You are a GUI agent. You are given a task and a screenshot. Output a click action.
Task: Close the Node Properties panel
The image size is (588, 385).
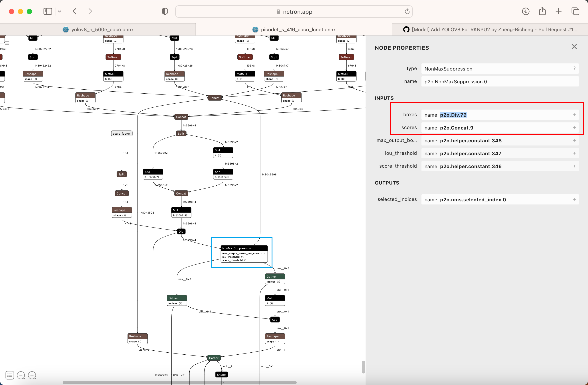[x=574, y=47]
